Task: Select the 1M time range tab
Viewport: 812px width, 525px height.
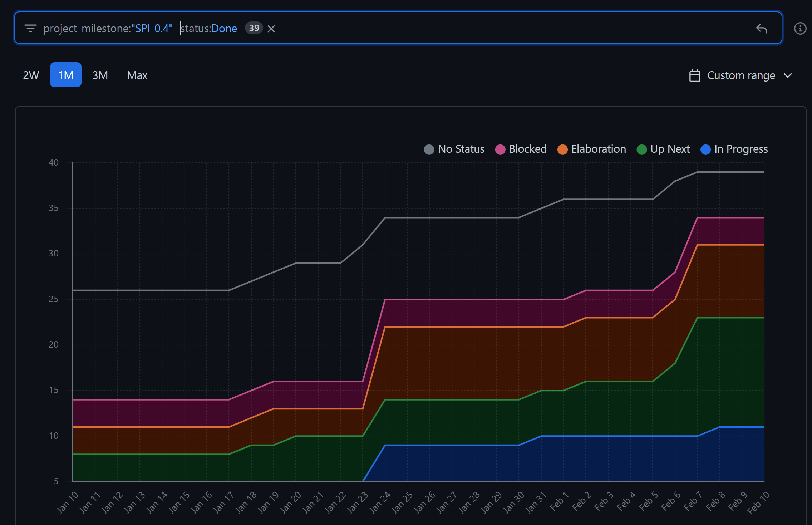Action: pyautogui.click(x=66, y=75)
